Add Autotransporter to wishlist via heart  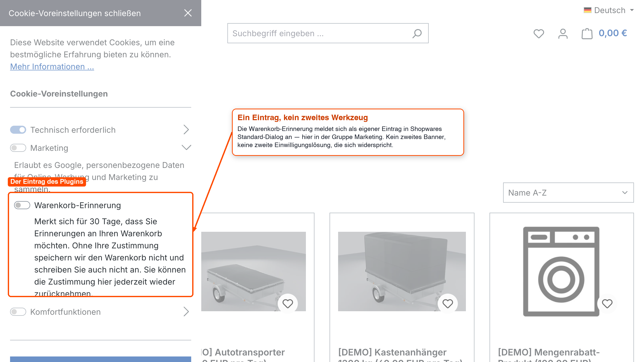(x=288, y=304)
